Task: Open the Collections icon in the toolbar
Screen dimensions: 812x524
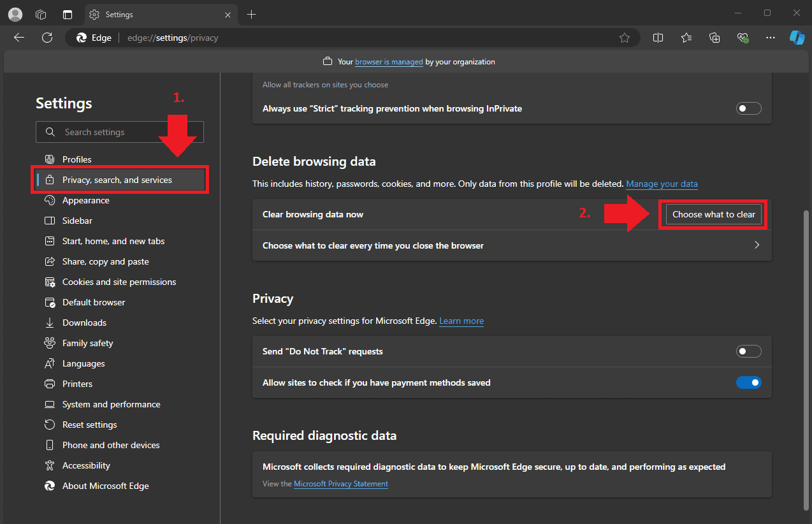Action: tap(714, 38)
